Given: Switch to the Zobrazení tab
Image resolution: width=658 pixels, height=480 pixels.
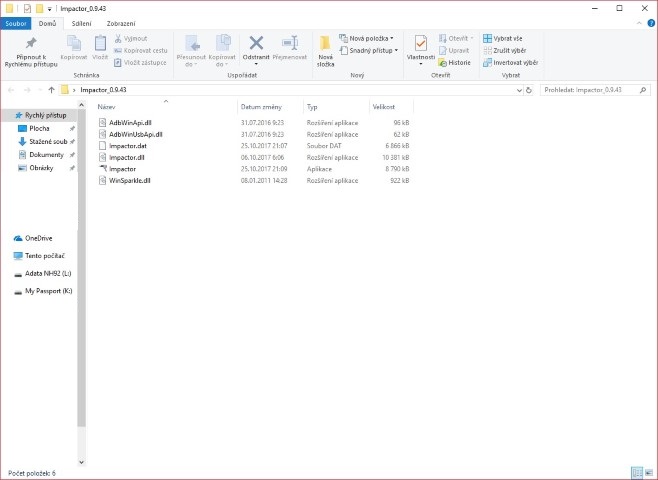Looking at the screenshot, I should (121, 23).
